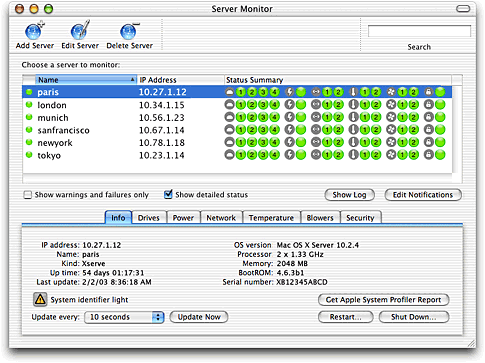
Task: Click the Show Log button
Action: point(349,195)
